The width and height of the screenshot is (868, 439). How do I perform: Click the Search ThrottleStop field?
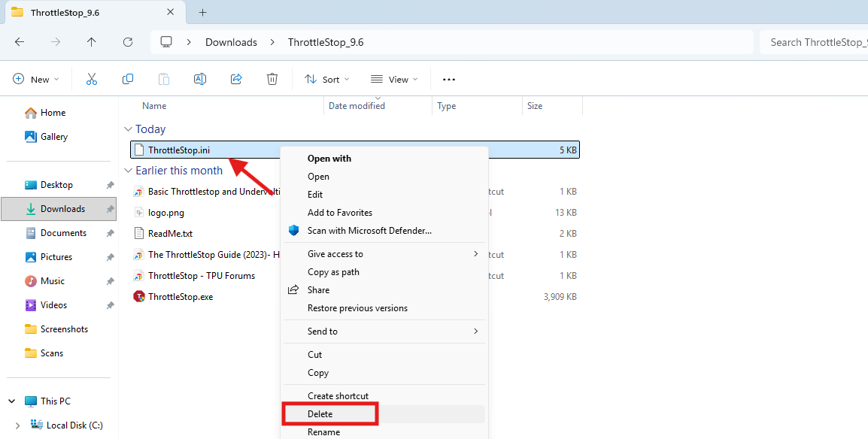tap(813, 42)
